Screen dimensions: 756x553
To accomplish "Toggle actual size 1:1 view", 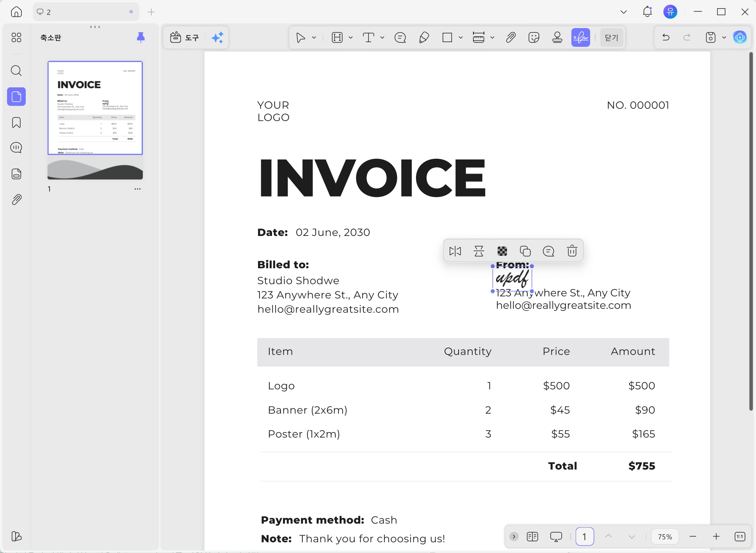I will pyautogui.click(x=740, y=537).
